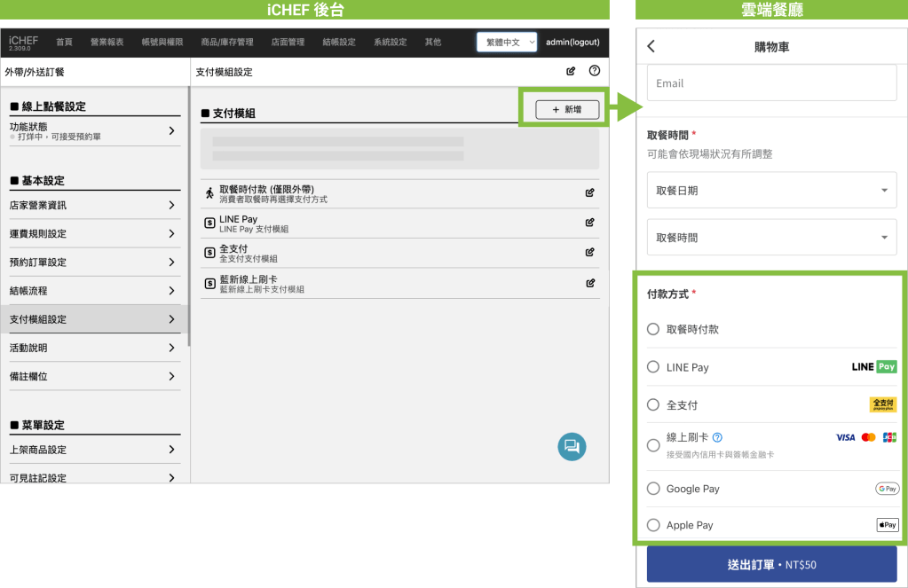Click the 新增 button to add module

[x=567, y=109]
